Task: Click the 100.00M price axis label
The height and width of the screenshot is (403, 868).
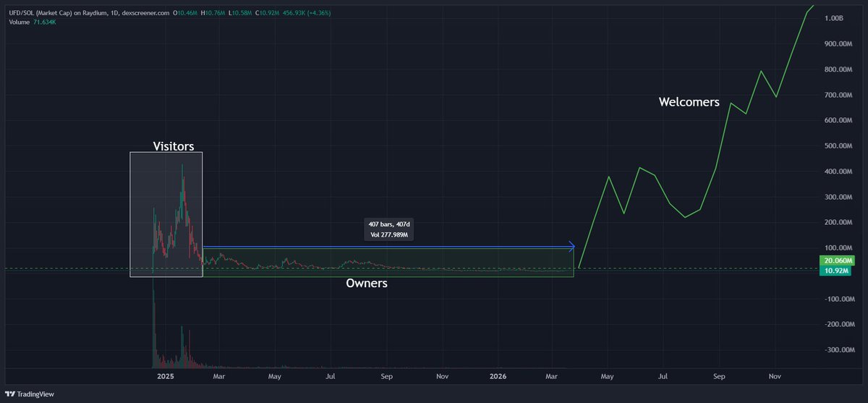Action: click(x=838, y=248)
